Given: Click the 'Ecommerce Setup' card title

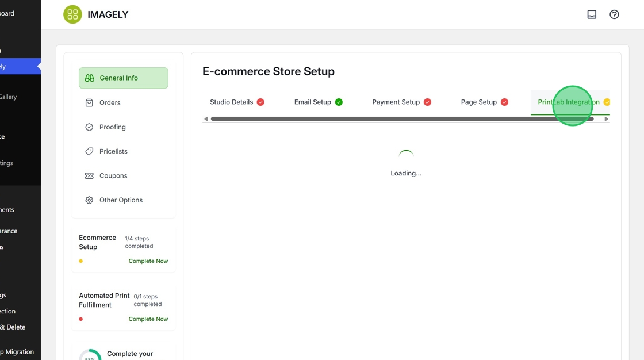Looking at the screenshot, I should [x=97, y=242].
